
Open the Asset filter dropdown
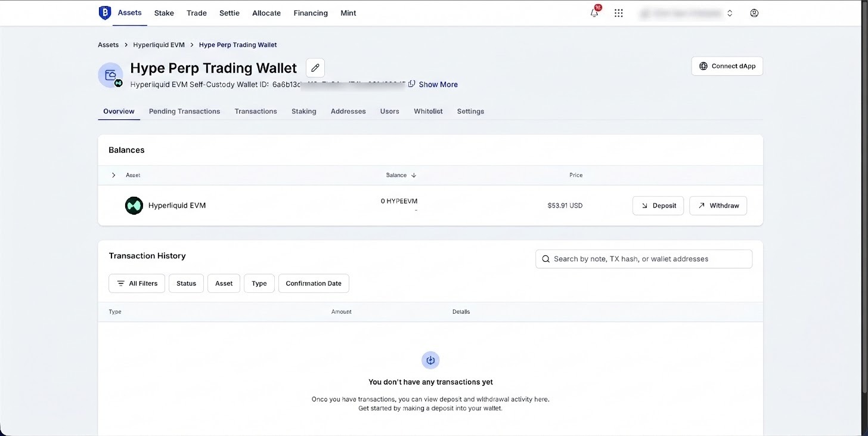[224, 283]
